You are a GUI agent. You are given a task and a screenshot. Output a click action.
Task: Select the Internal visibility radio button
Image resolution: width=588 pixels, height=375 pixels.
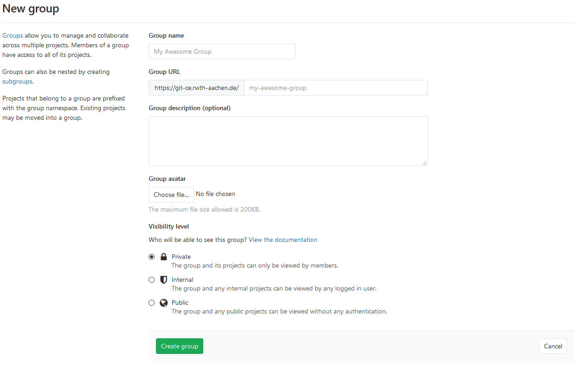152,280
